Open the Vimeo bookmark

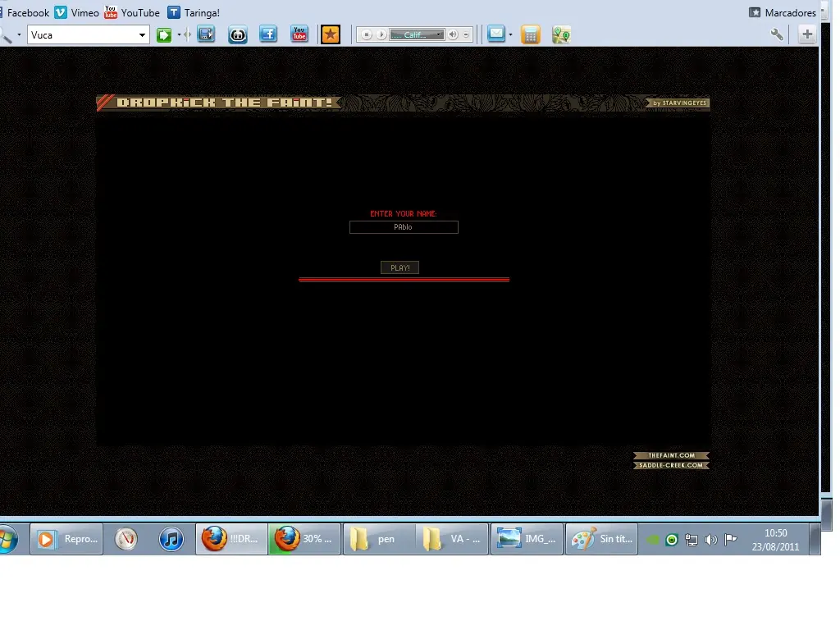[x=77, y=12]
